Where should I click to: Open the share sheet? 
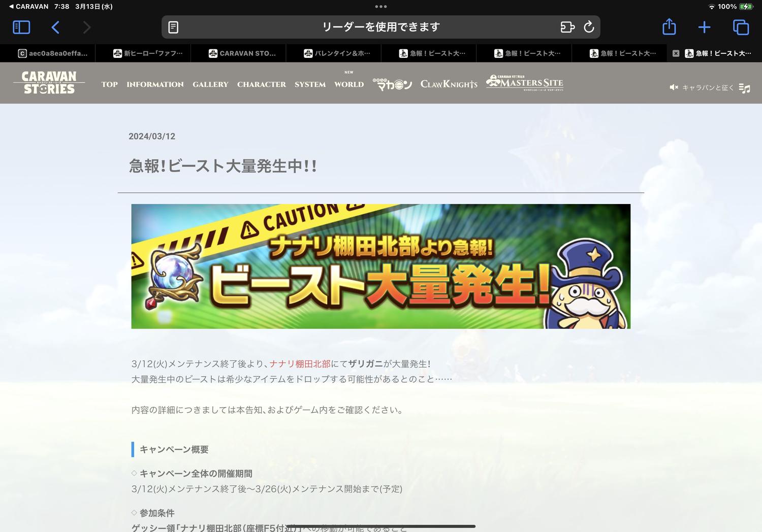tap(669, 27)
